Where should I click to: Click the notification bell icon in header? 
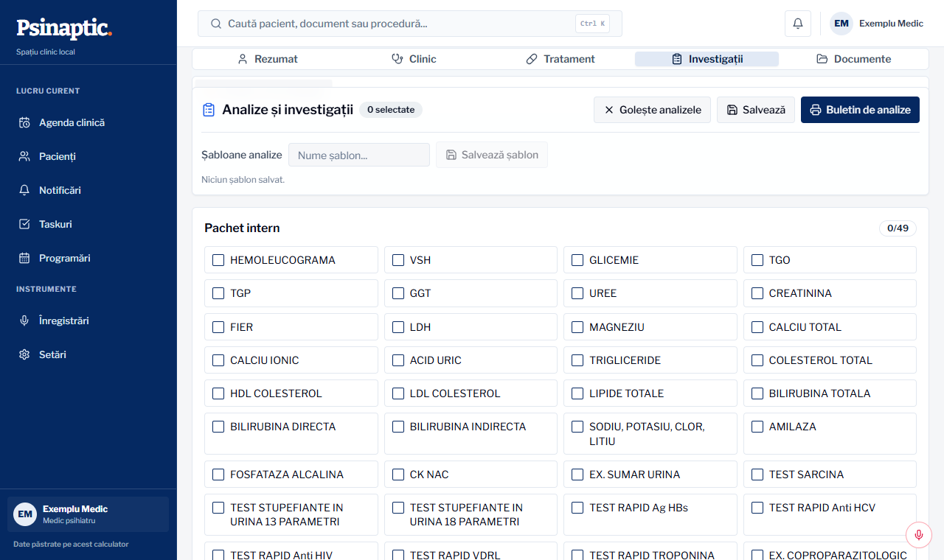(798, 24)
